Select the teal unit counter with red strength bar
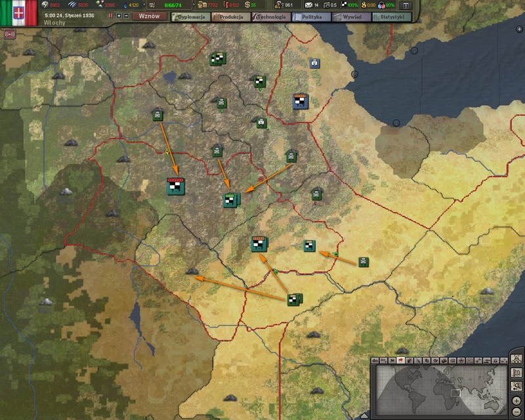Screen dimensions: 525x420 176,186
